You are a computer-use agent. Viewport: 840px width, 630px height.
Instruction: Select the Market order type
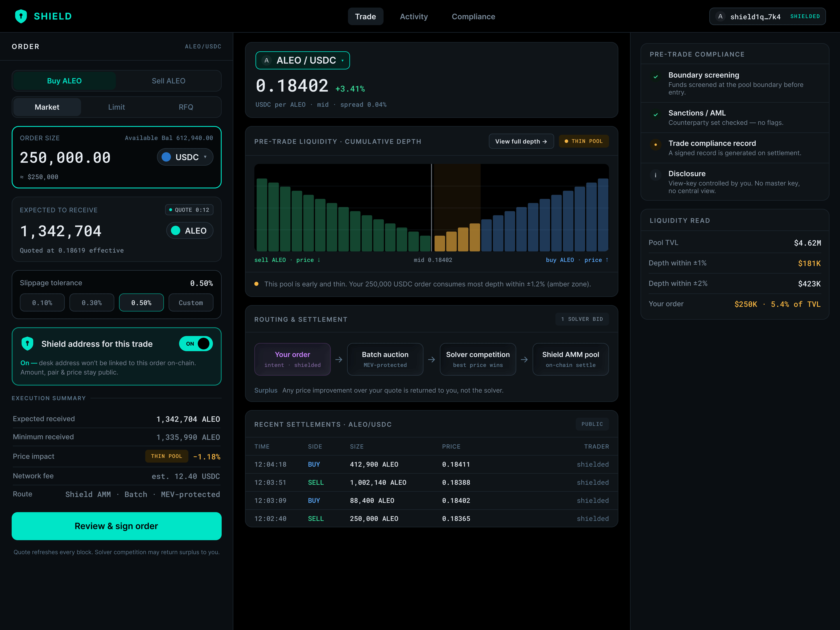click(47, 107)
